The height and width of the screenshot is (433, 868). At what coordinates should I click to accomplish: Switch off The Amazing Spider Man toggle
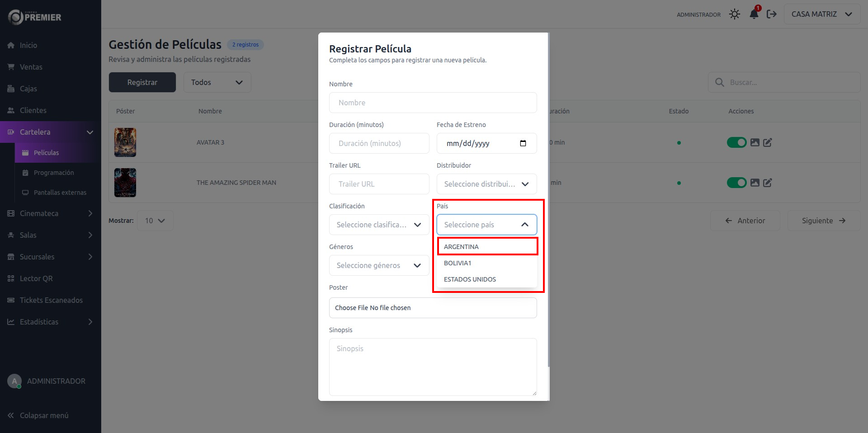tap(736, 183)
